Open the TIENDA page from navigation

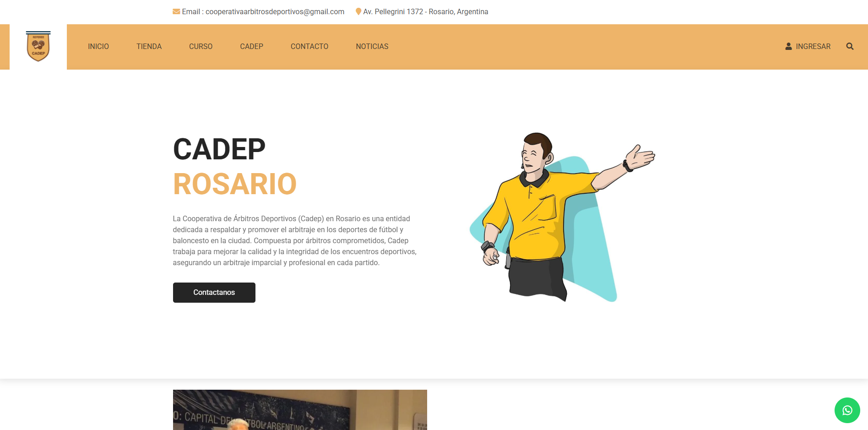coord(149,46)
